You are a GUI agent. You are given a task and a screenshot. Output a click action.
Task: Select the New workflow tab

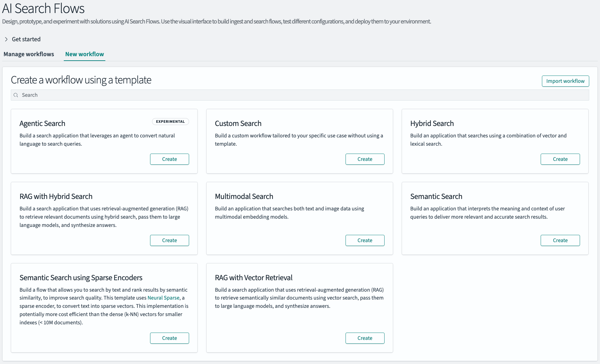coord(84,54)
